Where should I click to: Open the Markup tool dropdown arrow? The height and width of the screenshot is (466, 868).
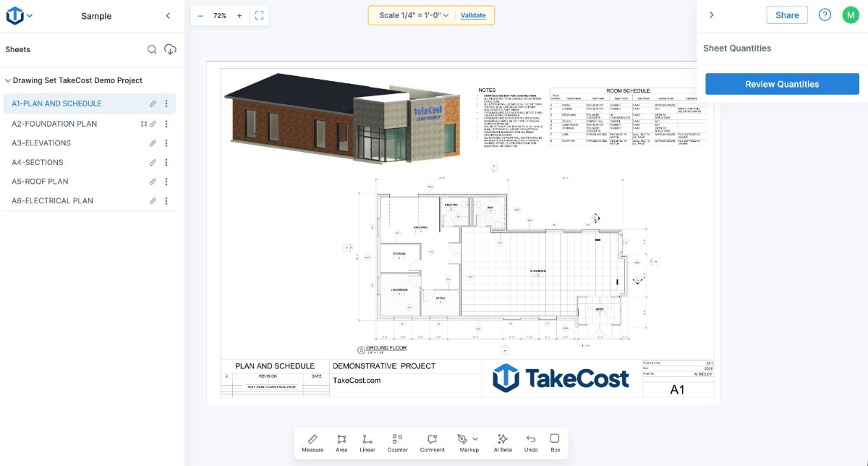click(x=475, y=439)
